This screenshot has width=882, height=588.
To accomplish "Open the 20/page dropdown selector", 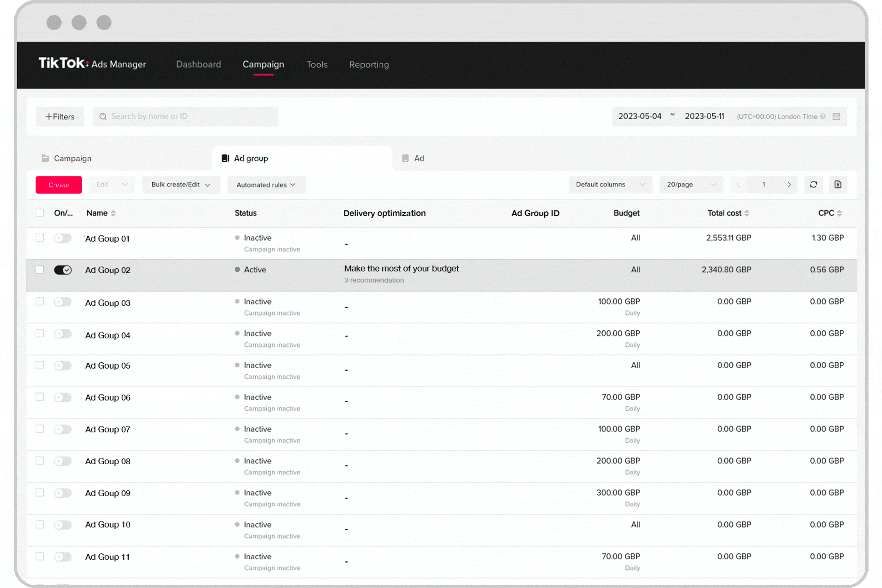I will 690,185.
